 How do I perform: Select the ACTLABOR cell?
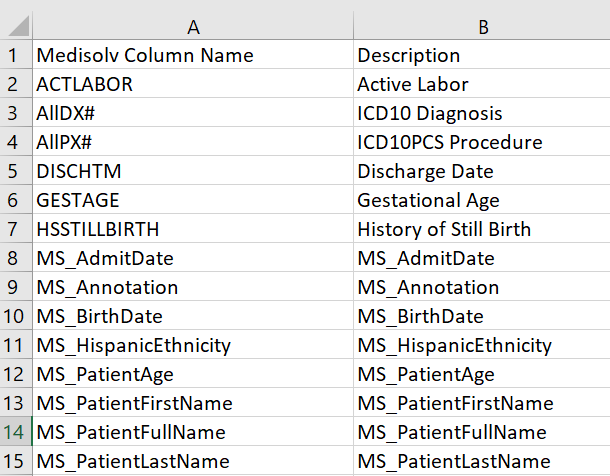tap(193, 83)
